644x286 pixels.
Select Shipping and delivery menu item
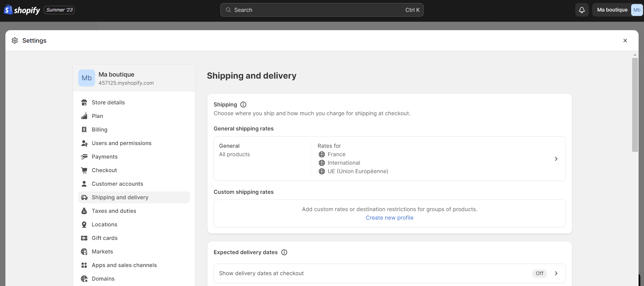click(134, 197)
